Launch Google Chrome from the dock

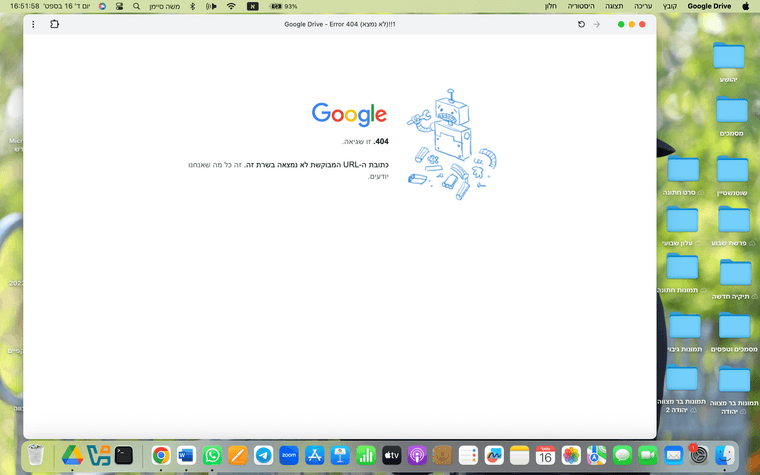pos(161,456)
